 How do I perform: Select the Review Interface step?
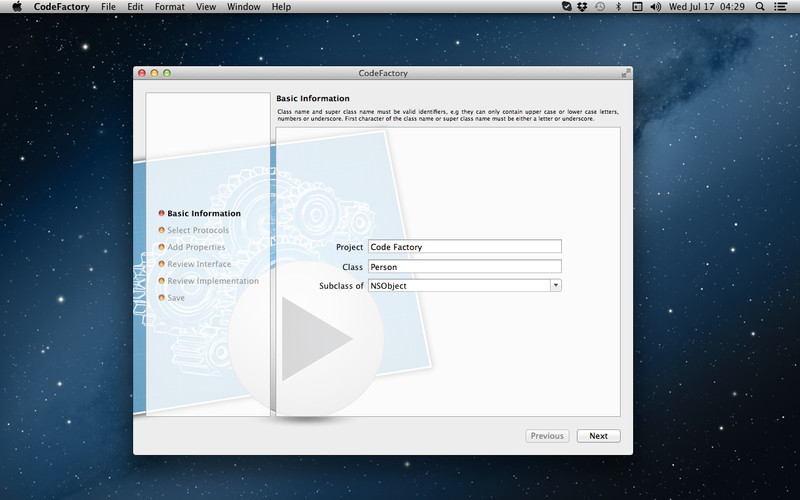tap(195, 264)
